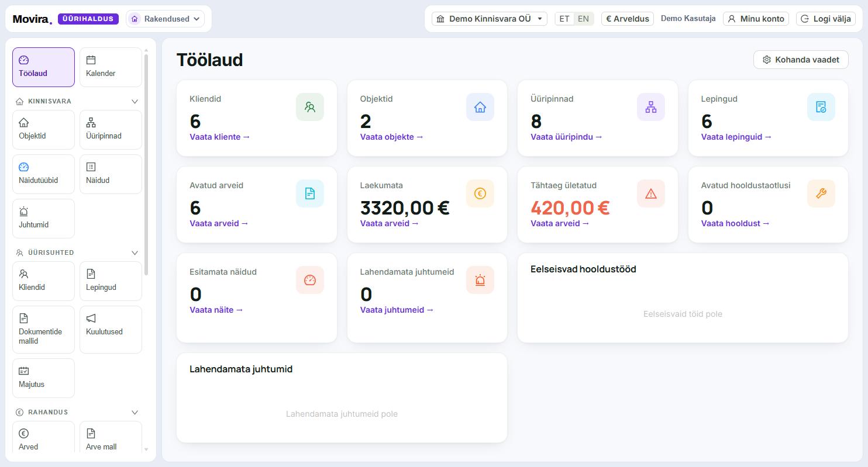868x467 pixels.
Task: Open the Kalender sidebar tile
Action: [x=111, y=67]
